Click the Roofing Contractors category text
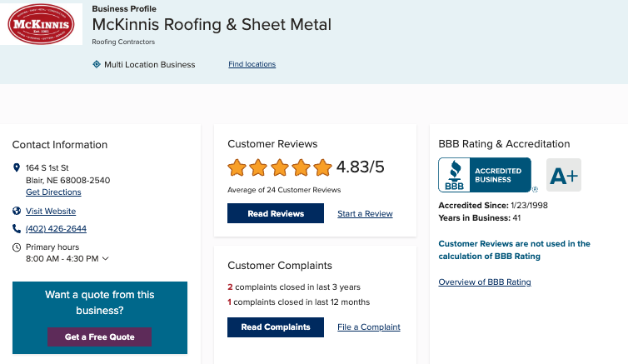628x364 pixels. [x=123, y=42]
